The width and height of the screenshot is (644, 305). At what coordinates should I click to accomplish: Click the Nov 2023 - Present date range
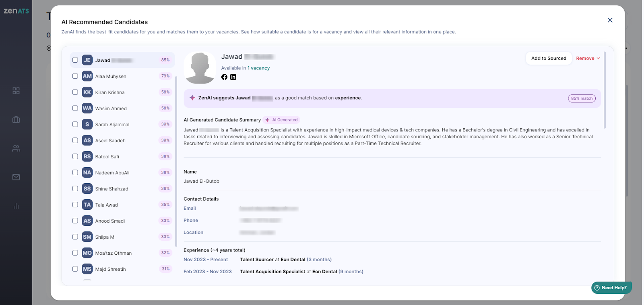click(x=206, y=260)
